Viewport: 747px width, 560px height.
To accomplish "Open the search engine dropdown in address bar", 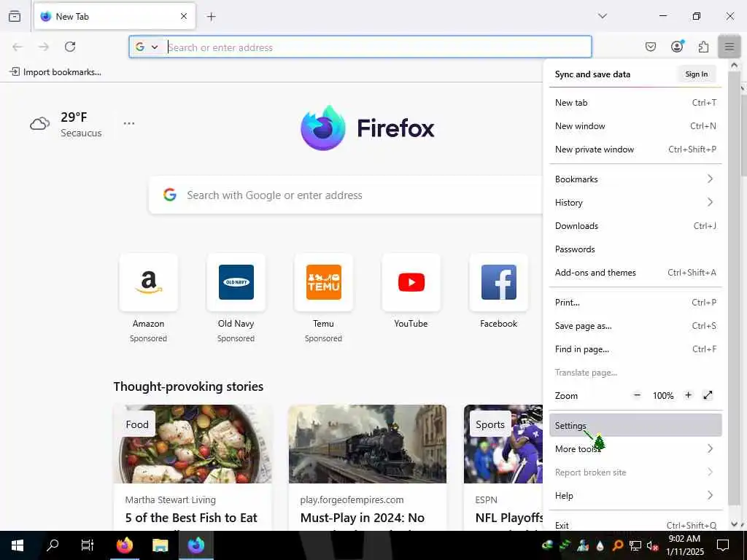I will 147,47.
